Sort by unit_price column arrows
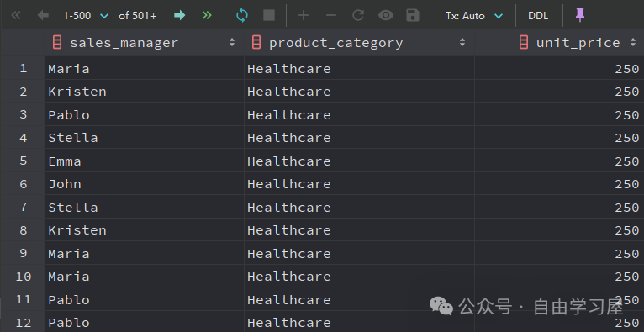The image size is (644, 332). 633,42
